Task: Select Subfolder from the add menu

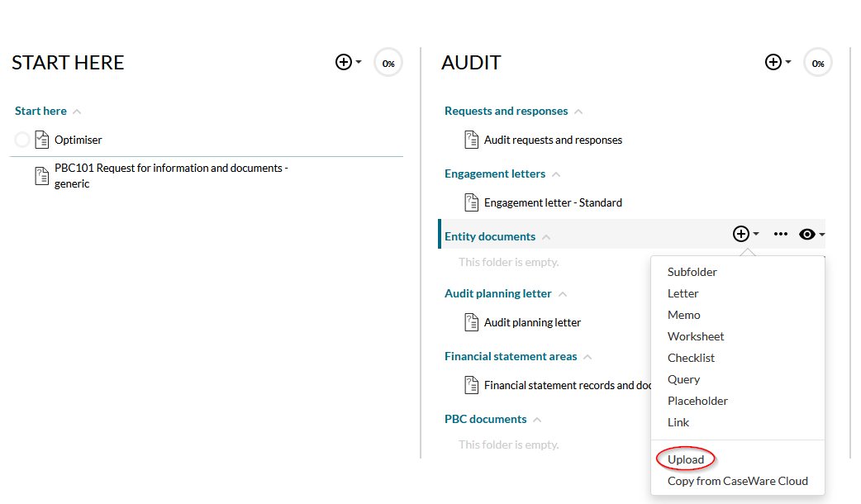Action: pyautogui.click(x=692, y=271)
